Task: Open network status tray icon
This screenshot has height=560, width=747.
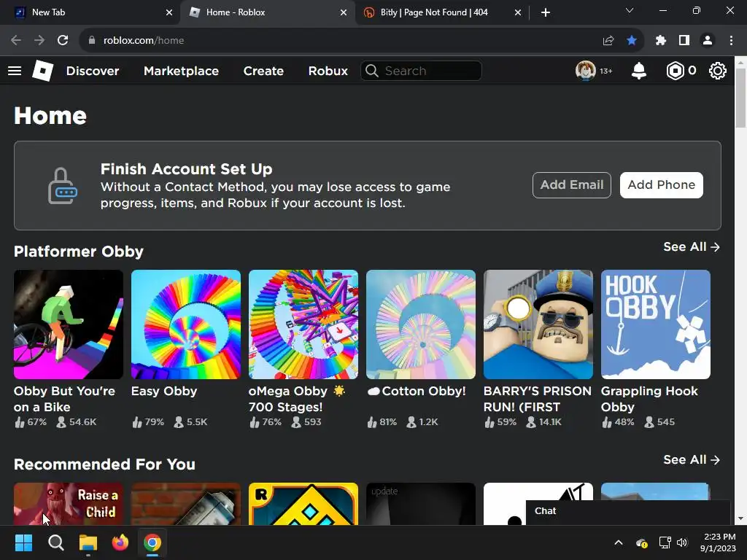Action: pyautogui.click(x=665, y=542)
